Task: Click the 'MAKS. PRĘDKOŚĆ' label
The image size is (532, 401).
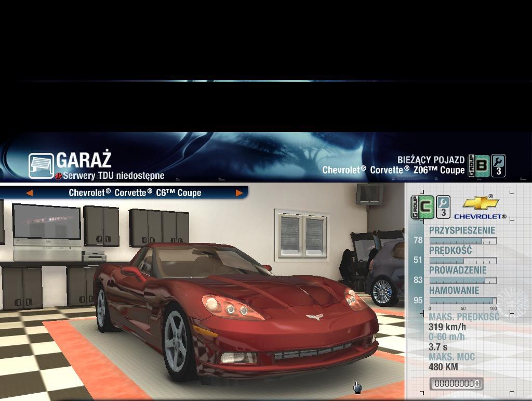Action: (x=464, y=317)
